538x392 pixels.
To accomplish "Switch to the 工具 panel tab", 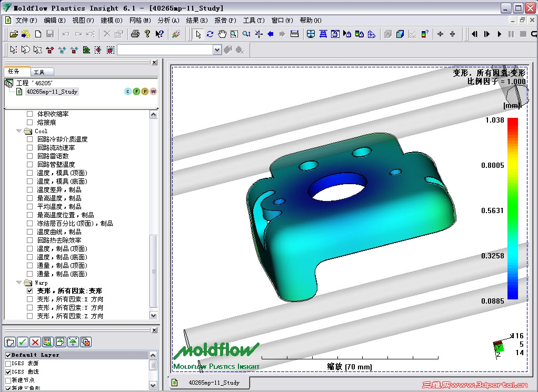I will (42, 72).
